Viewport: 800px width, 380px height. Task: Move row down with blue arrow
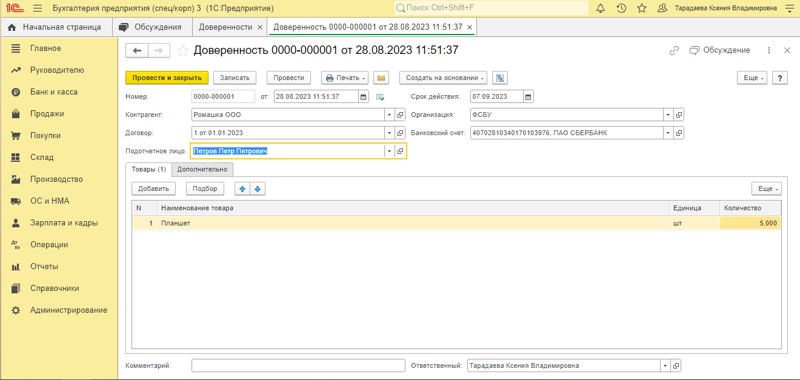(x=257, y=189)
